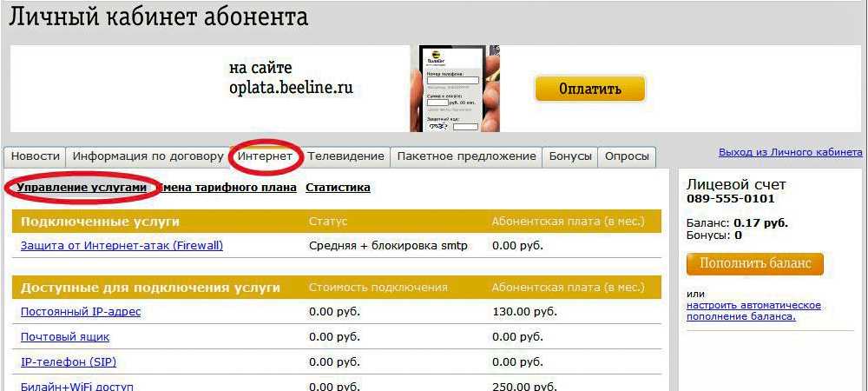This screenshot has width=868, height=391.
Task: Switch to Информация по договору tab
Action: [x=148, y=156]
